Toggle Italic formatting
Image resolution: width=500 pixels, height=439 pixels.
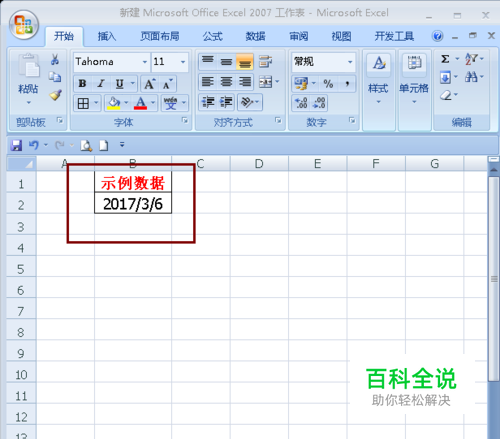101,83
